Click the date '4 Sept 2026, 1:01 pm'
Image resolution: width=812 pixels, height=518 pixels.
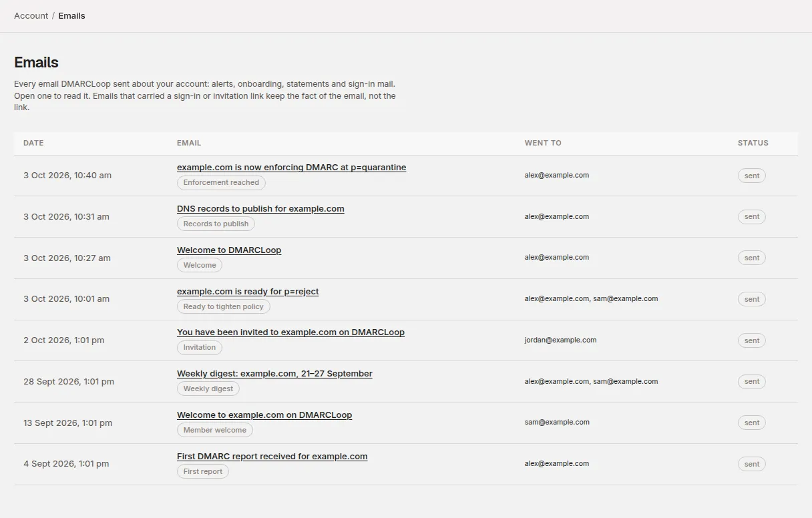[66, 464]
